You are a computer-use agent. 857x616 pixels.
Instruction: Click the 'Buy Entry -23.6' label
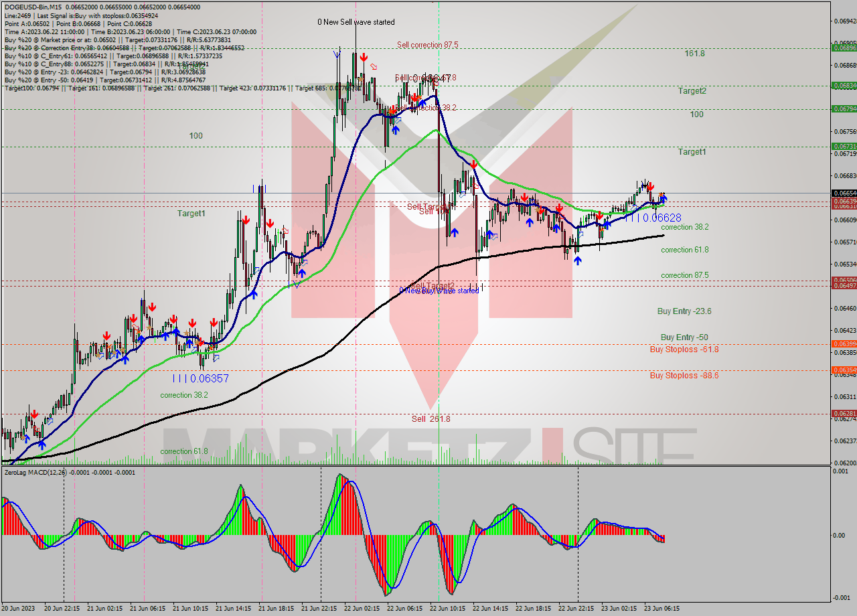(x=684, y=311)
